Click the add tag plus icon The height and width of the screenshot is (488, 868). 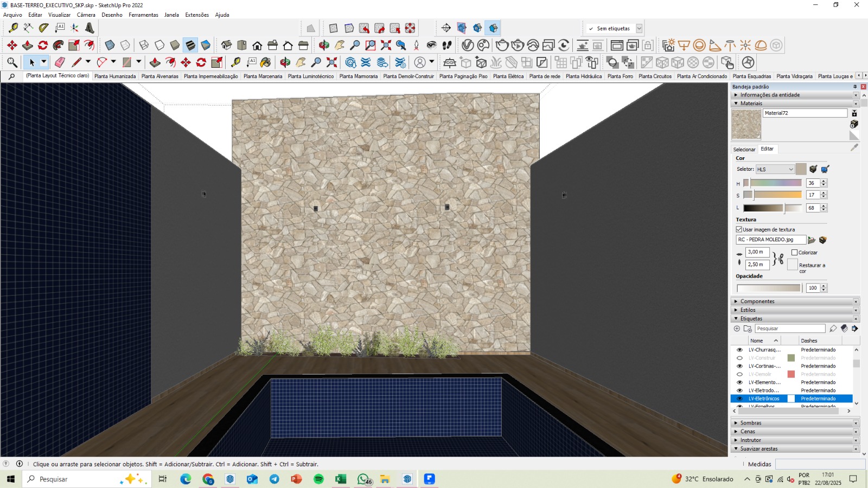[737, 329]
